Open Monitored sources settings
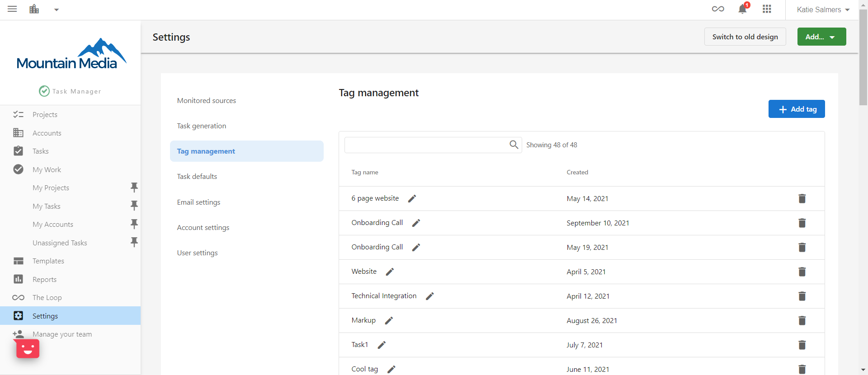This screenshot has height=375, width=868. click(207, 100)
